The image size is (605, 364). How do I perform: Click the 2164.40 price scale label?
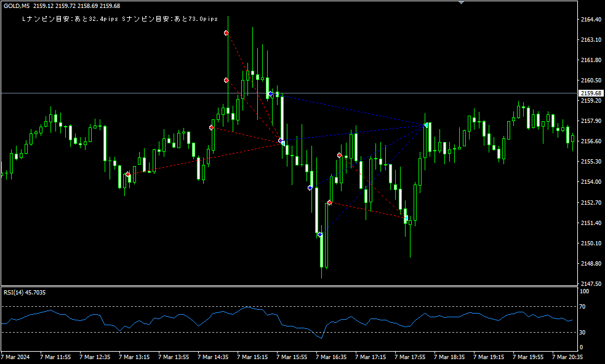590,20
